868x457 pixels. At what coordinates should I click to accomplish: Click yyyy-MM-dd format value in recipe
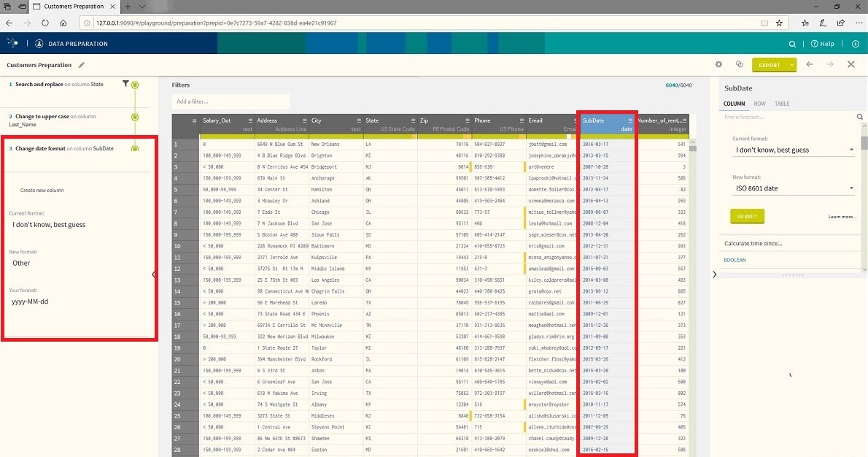(30, 302)
